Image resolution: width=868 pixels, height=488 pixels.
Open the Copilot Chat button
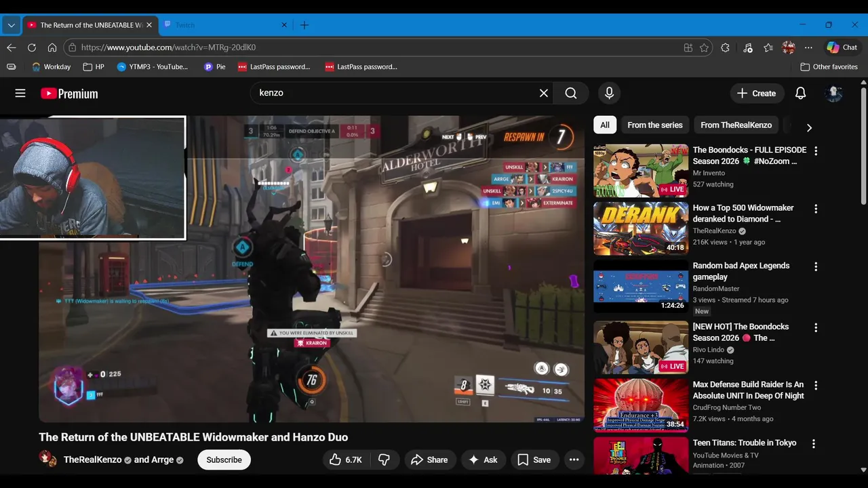[x=842, y=47]
